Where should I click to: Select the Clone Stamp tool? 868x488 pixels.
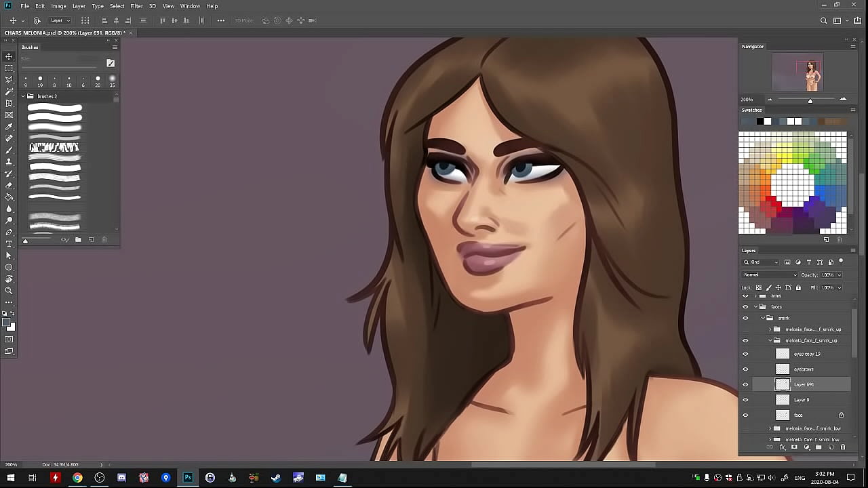tap(9, 162)
